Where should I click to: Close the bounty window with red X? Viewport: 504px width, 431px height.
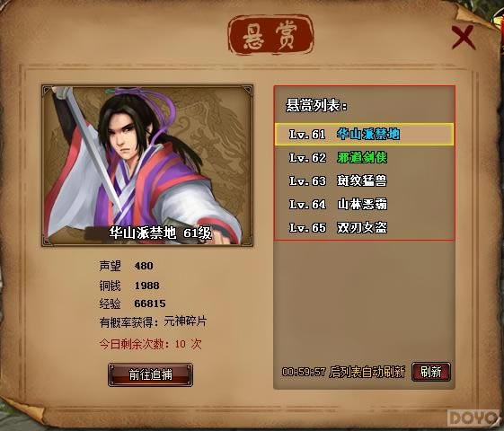tap(464, 37)
